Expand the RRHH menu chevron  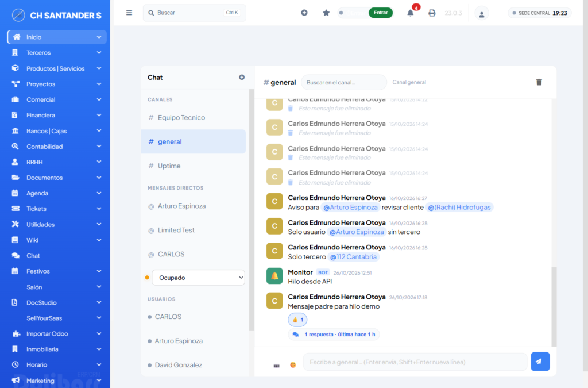pos(99,162)
